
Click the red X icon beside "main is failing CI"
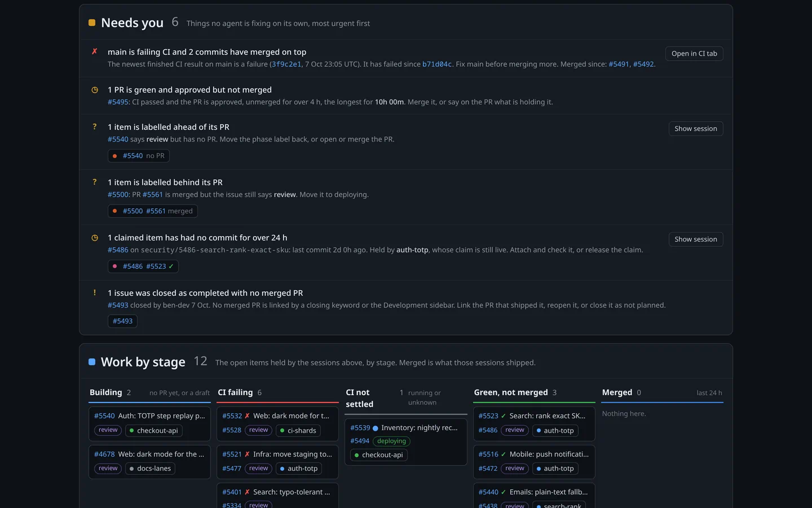pyautogui.click(x=95, y=51)
